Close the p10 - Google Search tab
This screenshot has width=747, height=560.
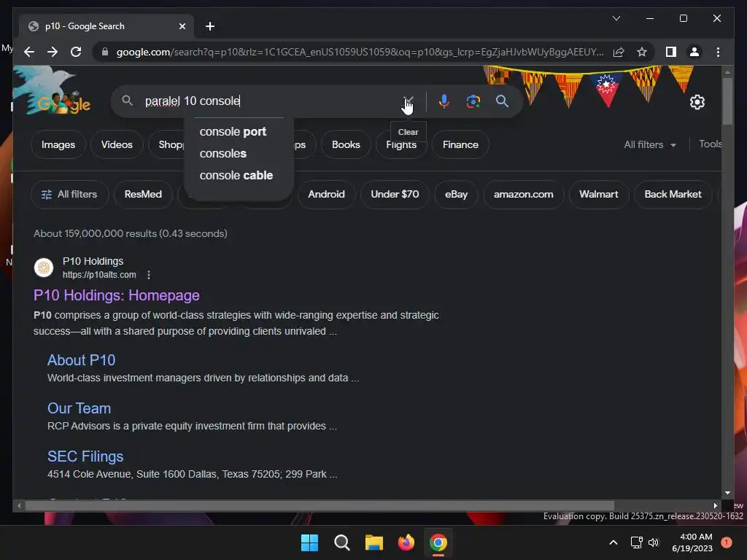click(x=182, y=26)
